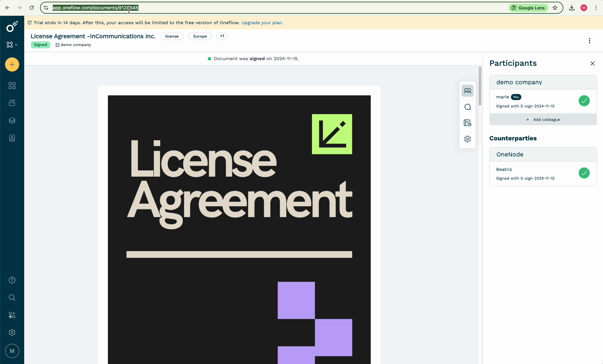The image size is (603, 364).
Task: Click the browser back arrow
Action: click(7, 8)
